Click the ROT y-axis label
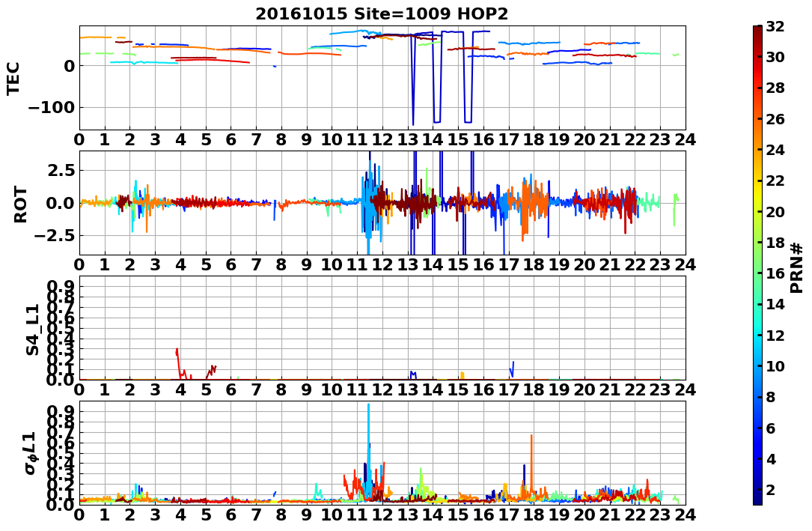 click(20, 204)
